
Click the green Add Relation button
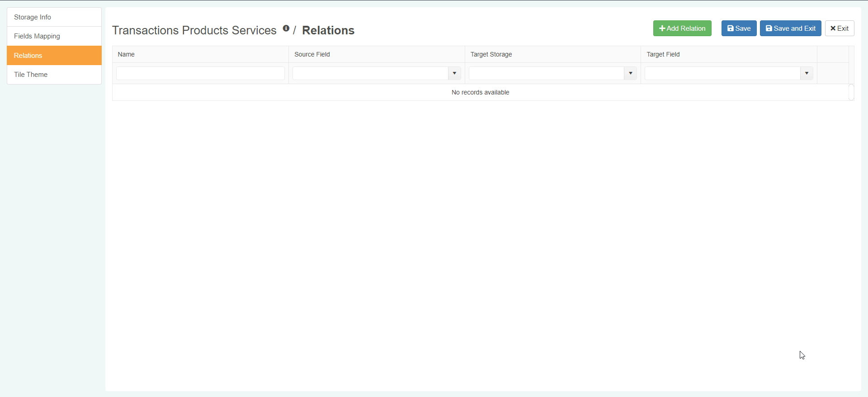682,28
